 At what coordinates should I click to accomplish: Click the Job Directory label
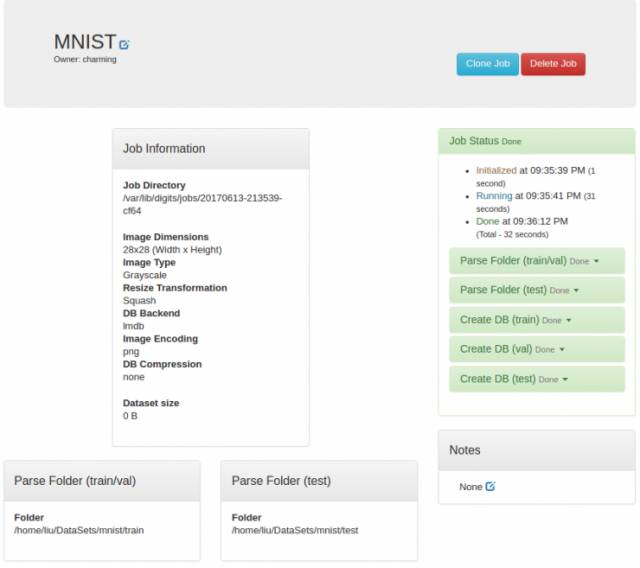(154, 185)
